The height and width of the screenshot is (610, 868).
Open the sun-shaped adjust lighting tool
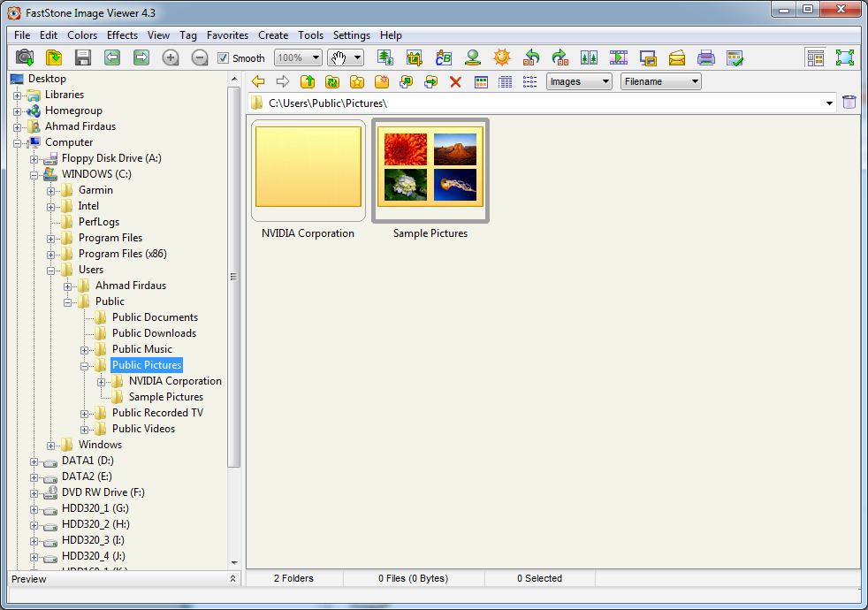coord(502,57)
